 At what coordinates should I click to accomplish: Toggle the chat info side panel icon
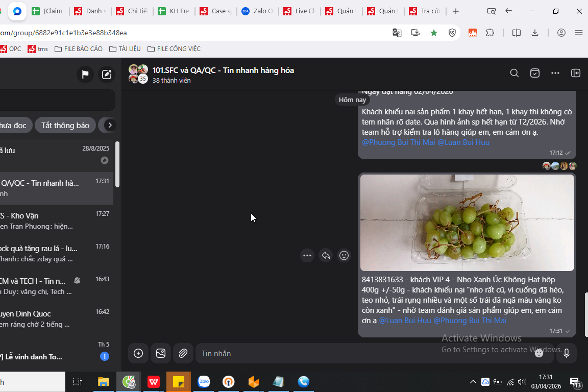(576, 73)
